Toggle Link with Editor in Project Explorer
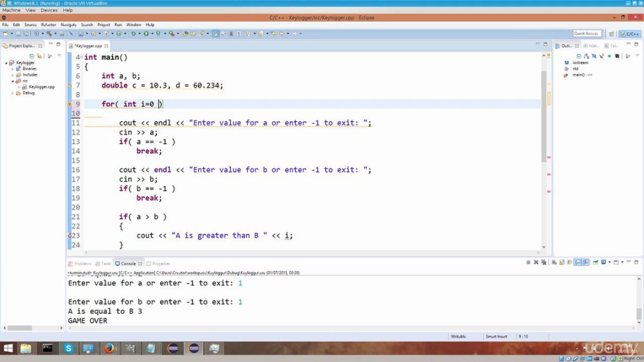 [x=39, y=56]
